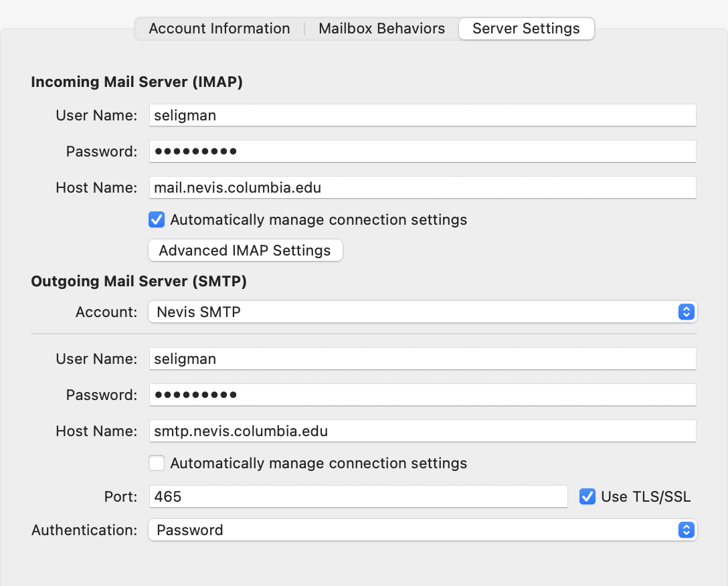Image resolution: width=728 pixels, height=586 pixels.
Task: Open the Authentication dropdown showing Password
Action: pos(422,530)
